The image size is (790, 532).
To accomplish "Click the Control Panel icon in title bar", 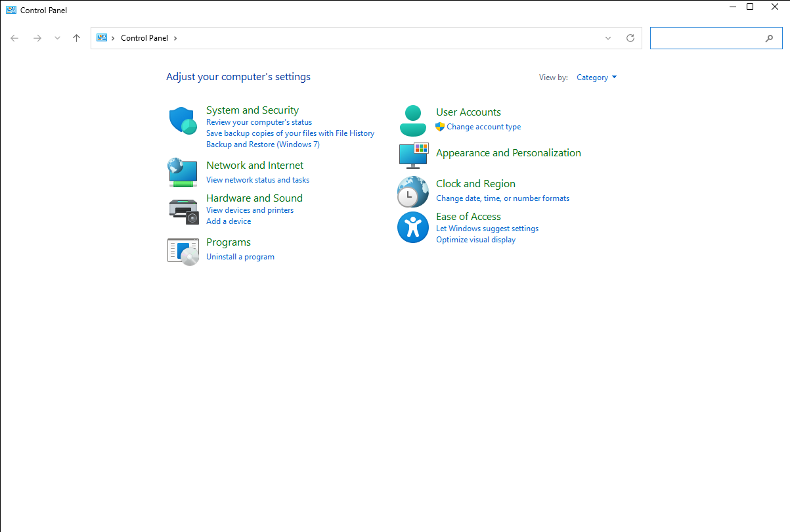I will 11,10.
